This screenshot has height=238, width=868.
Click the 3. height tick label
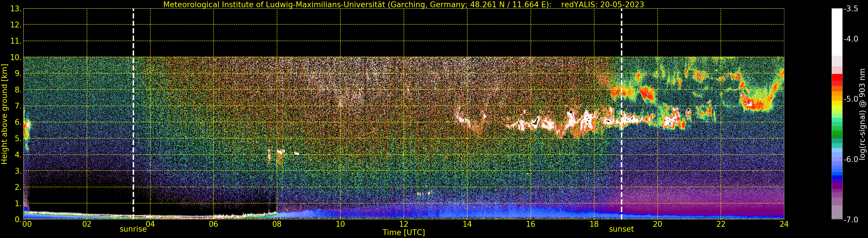[x=18, y=171]
